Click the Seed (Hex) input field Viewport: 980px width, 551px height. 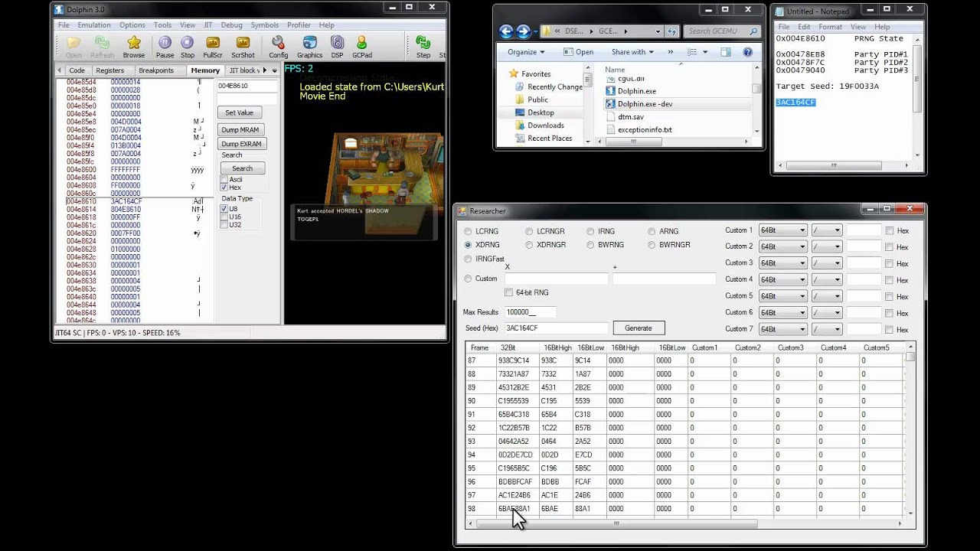pyautogui.click(x=556, y=328)
